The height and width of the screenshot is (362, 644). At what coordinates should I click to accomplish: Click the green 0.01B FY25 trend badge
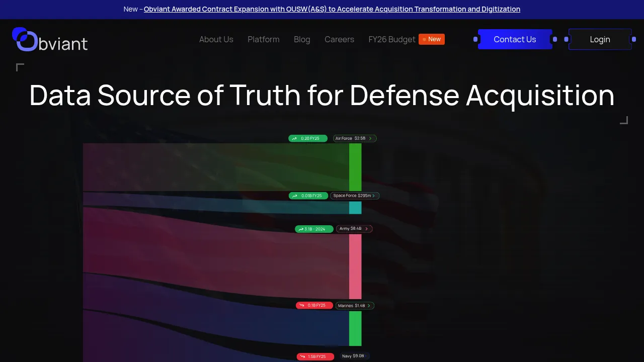pos(308,196)
